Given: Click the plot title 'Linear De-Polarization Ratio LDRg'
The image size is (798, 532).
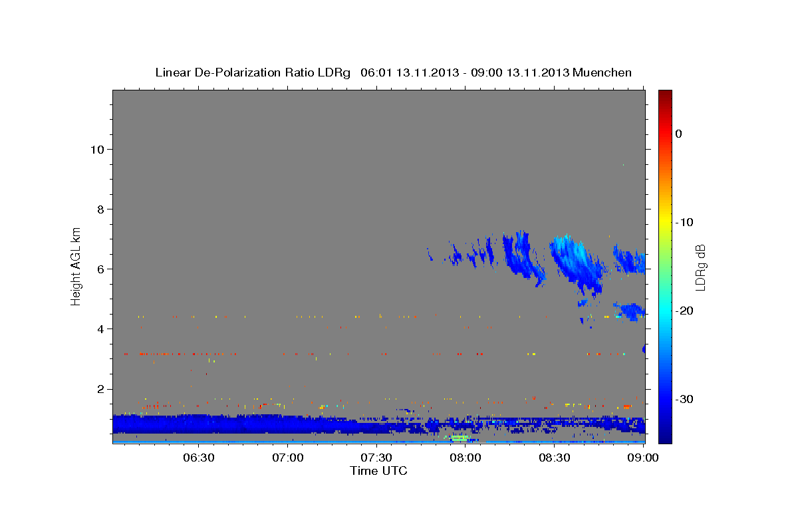Looking at the screenshot, I should tap(253, 72).
